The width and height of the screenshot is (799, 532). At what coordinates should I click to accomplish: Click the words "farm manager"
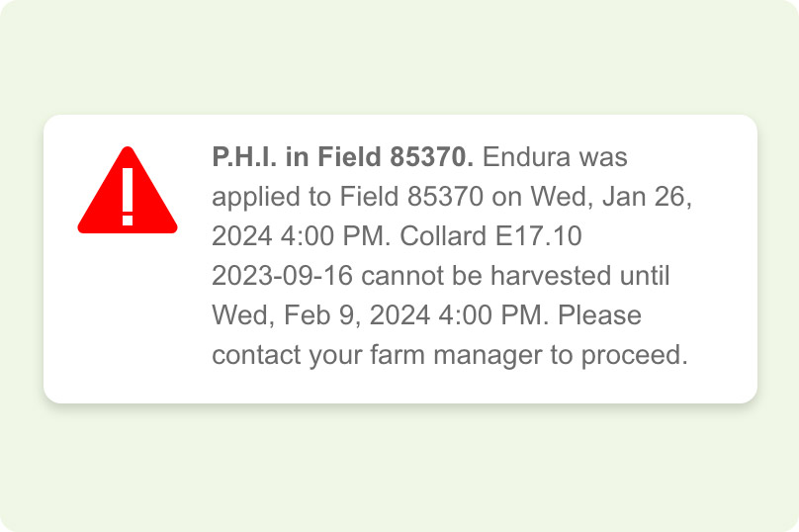(x=456, y=355)
